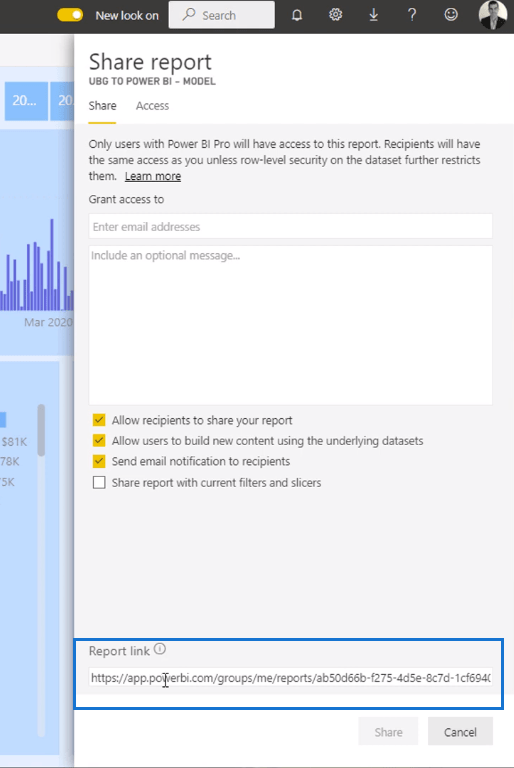Check Share report with current filters and slicers
This screenshot has height=768, width=514.
pyautogui.click(x=99, y=482)
